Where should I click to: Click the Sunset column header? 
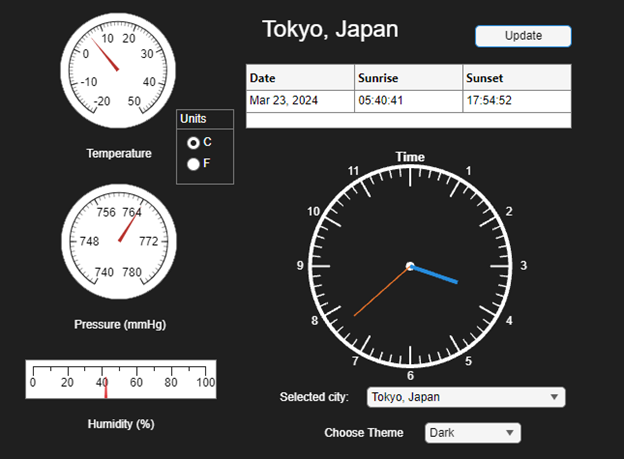click(x=516, y=78)
